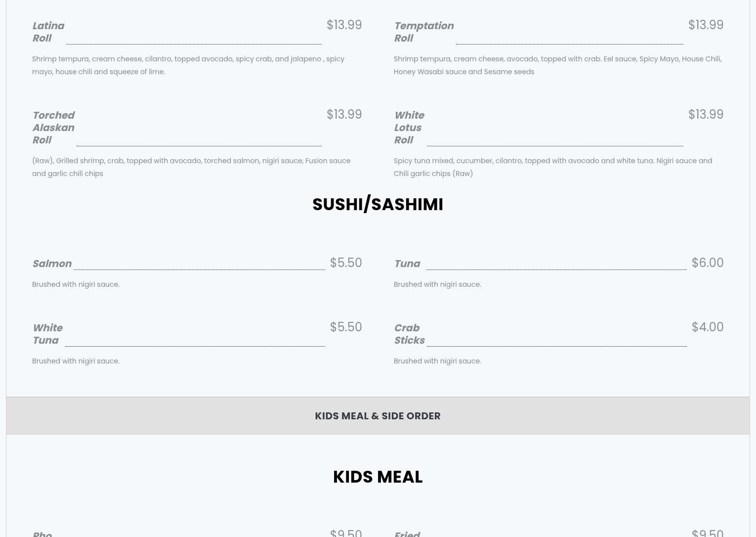This screenshot has width=756, height=537.
Task: Click the Temptation Roll ingredients description
Action: click(x=557, y=65)
